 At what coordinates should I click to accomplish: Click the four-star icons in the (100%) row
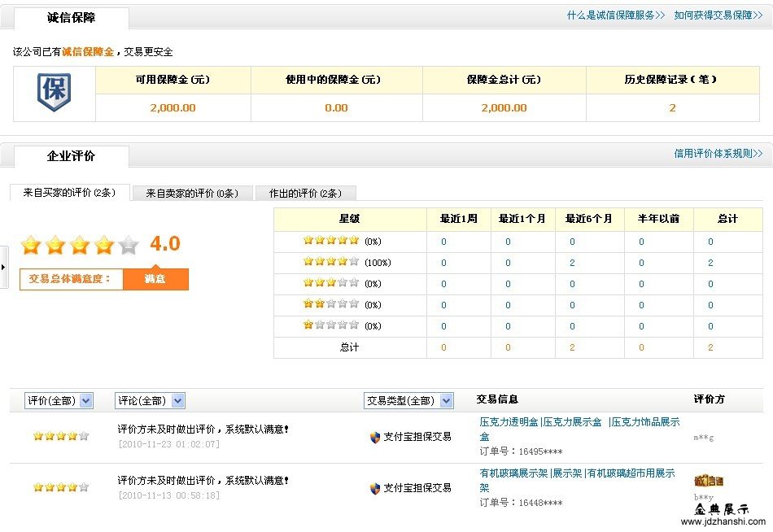click(x=331, y=262)
